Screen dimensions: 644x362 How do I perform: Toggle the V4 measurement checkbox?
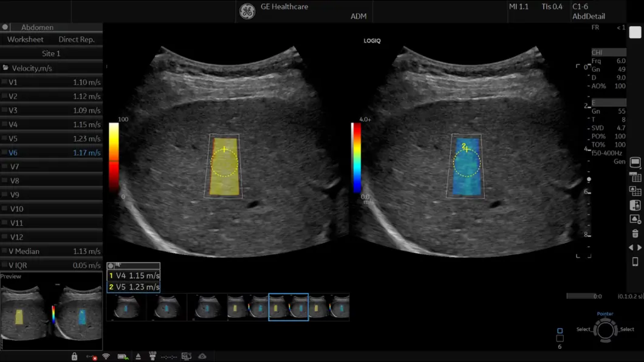pyautogui.click(x=5, y=125)
